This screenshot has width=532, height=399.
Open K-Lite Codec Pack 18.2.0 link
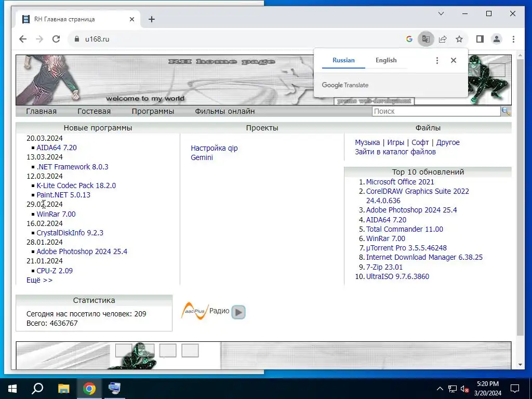pos(76,185)
